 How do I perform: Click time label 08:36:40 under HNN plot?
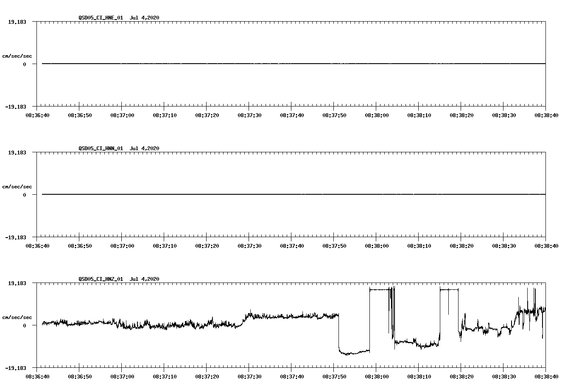[37, 246]
